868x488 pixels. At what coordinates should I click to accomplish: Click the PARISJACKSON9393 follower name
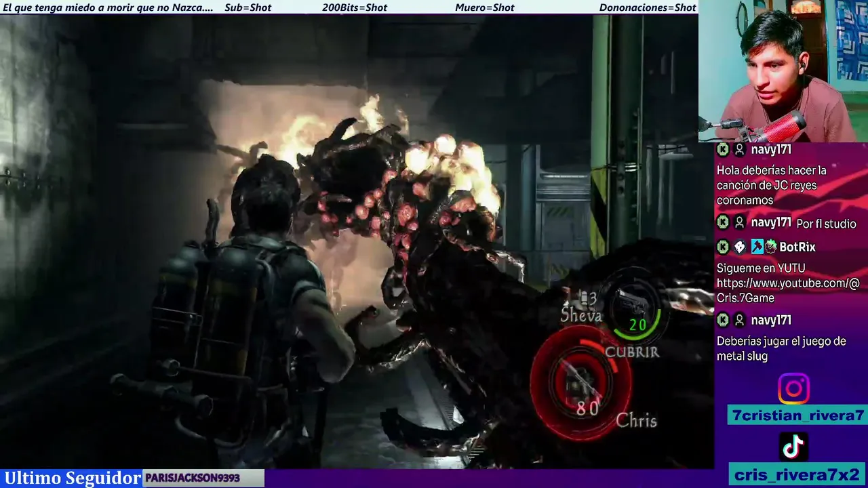pos(193,478)
